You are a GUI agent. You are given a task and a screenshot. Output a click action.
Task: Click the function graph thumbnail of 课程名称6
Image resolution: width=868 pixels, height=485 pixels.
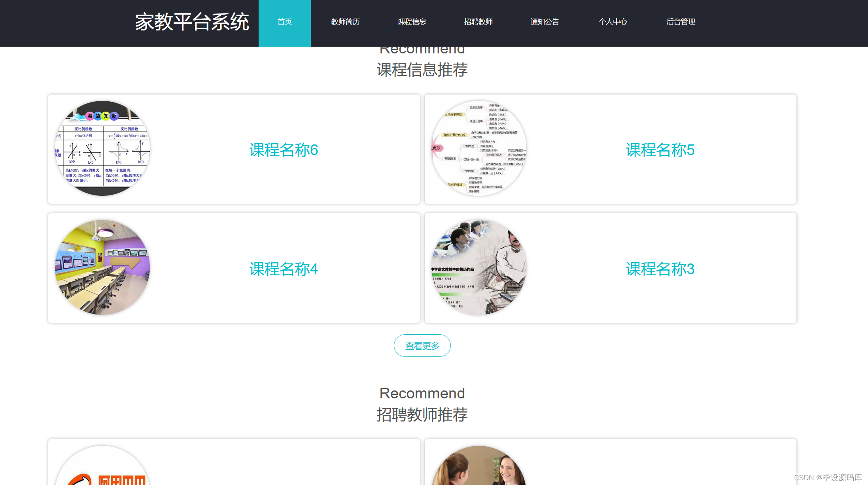coord(102,148)
